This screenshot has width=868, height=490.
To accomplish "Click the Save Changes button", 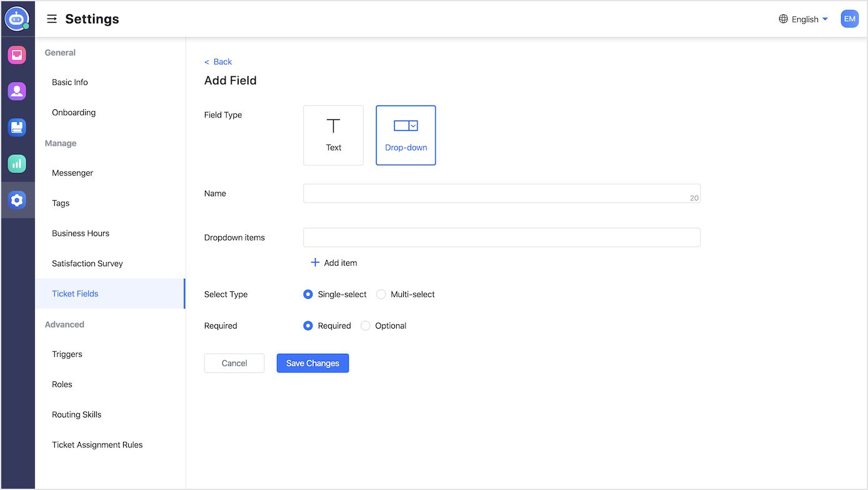I will pos(312,363).
